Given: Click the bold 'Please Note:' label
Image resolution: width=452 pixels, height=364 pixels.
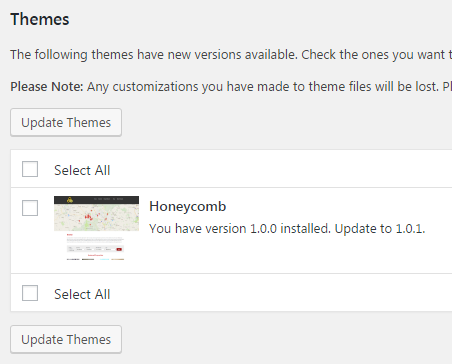Looking at the screenshot, I should coord(47,87).
